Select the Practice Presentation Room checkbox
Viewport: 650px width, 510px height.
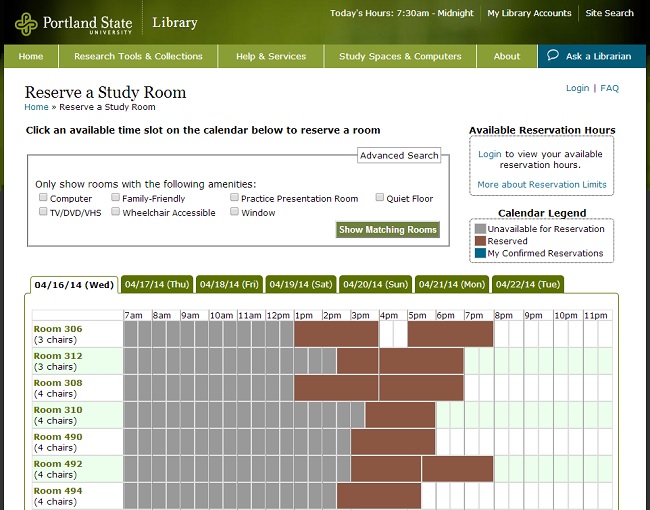click(x=234, y=198)
